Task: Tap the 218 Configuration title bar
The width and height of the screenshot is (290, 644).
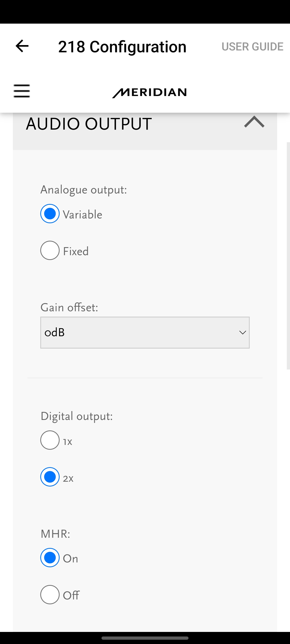Action: tap(122, 46)
